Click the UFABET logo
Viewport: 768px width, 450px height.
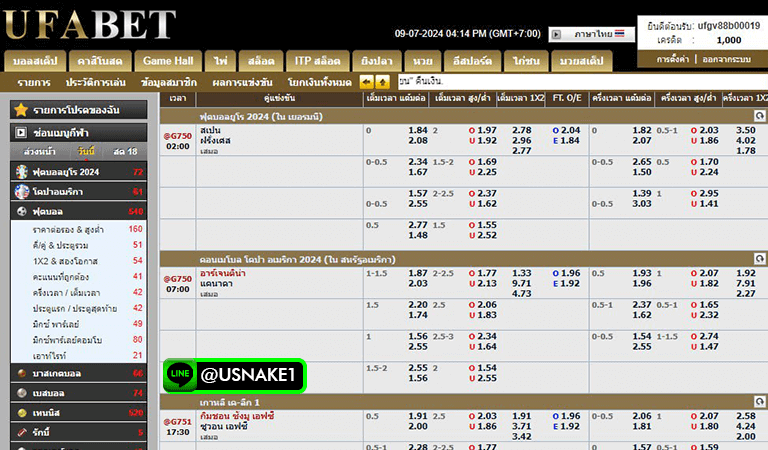(89, 24)
